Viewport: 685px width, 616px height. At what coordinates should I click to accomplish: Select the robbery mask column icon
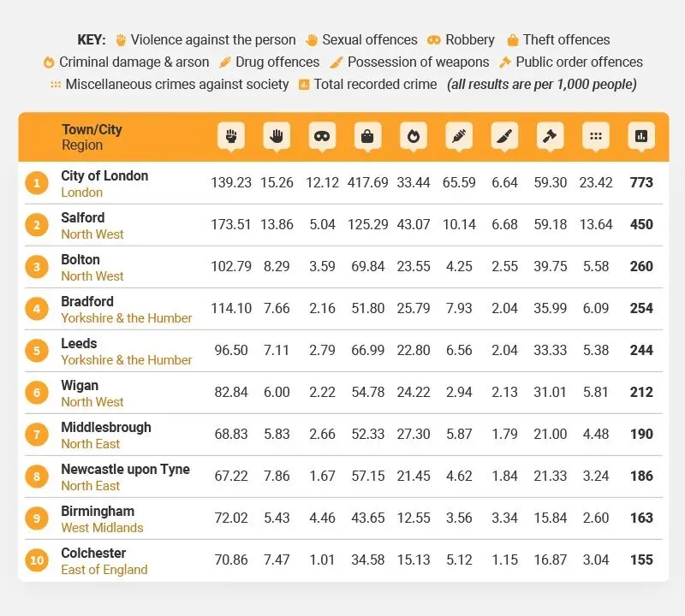click(x=322, y=136)
